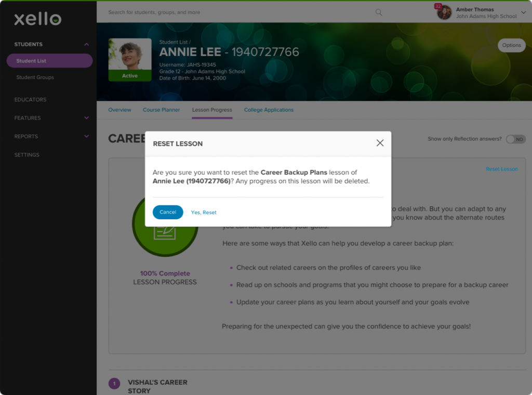Click the search magnifier icon

[x=379, y=12]
